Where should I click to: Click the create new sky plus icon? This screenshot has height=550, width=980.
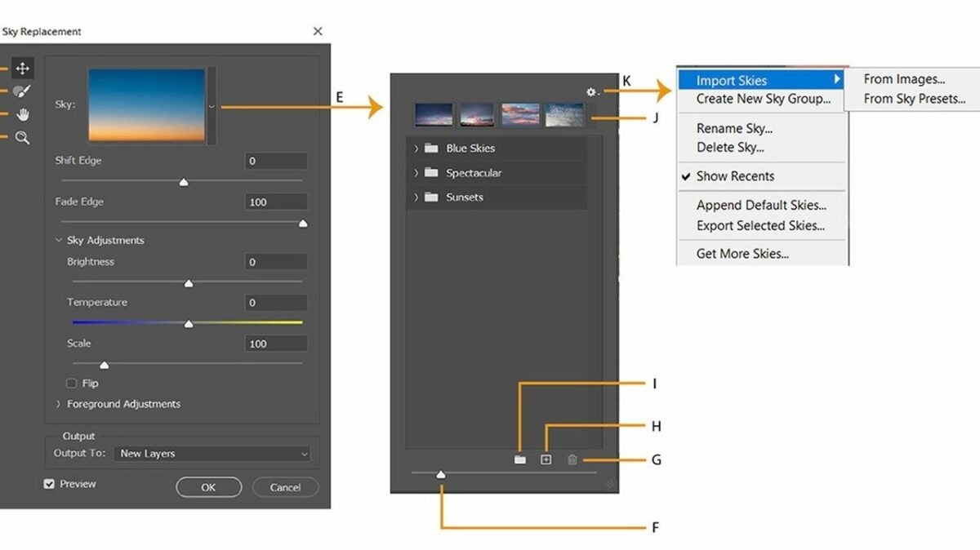coord(546,459)
